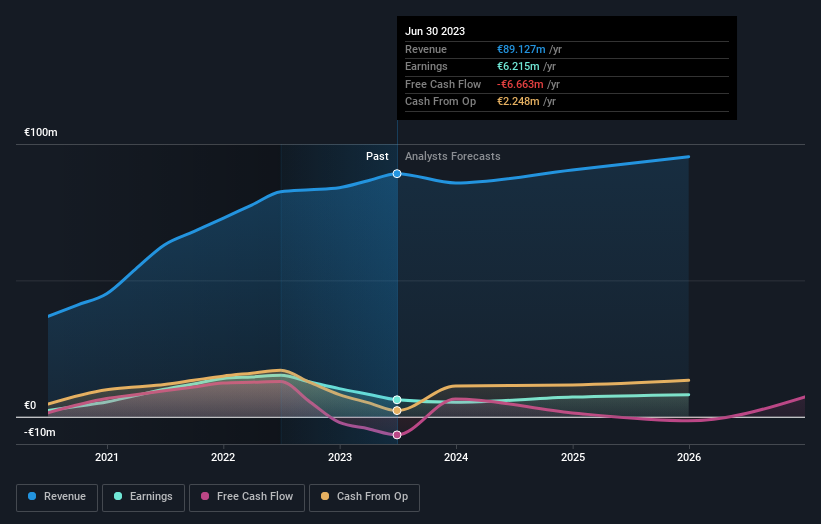Click the Cash From Op row label in tooltip
The width and height of the screenshot is (821, 524).
[440, 102]
